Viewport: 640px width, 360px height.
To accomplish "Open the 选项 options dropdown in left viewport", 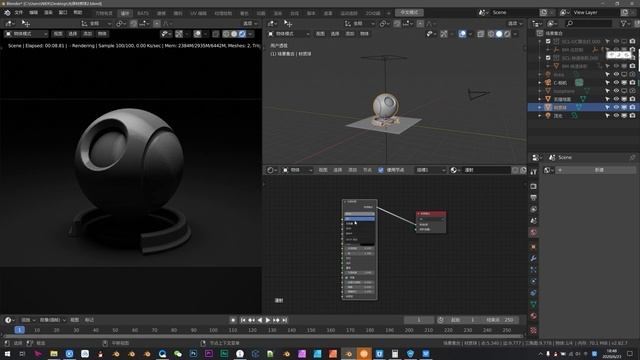I will coord(250,24).
